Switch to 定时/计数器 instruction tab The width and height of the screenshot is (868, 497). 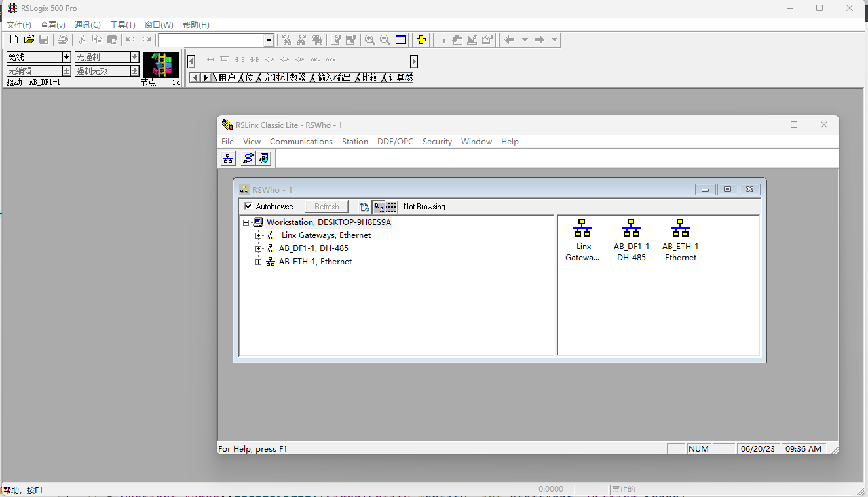coord(284,77)
